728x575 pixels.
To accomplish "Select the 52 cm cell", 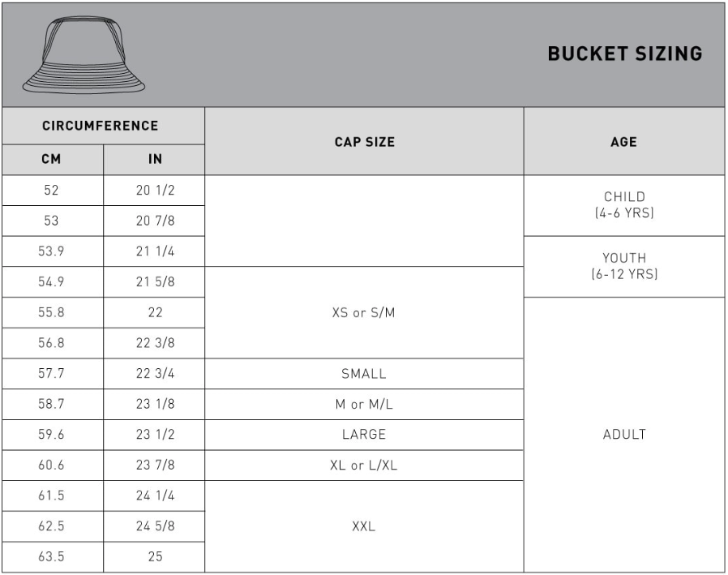I will (53, 191).
